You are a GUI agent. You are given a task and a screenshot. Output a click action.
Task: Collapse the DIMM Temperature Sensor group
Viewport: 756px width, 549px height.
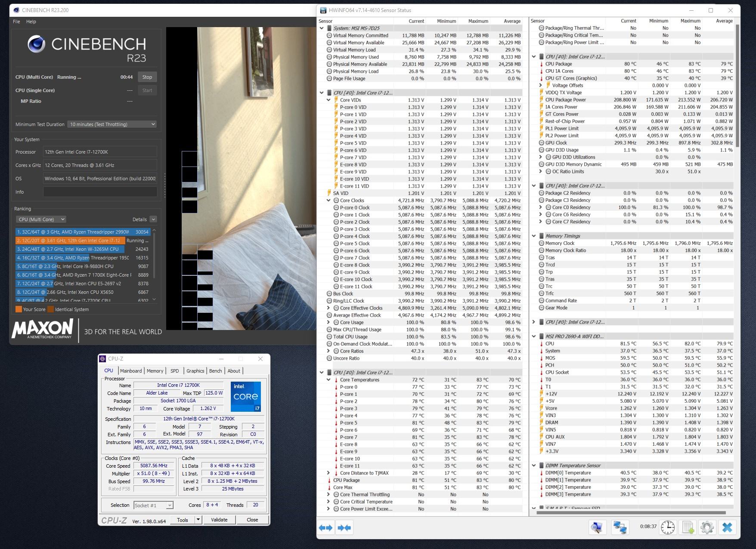tap(534, 466)
